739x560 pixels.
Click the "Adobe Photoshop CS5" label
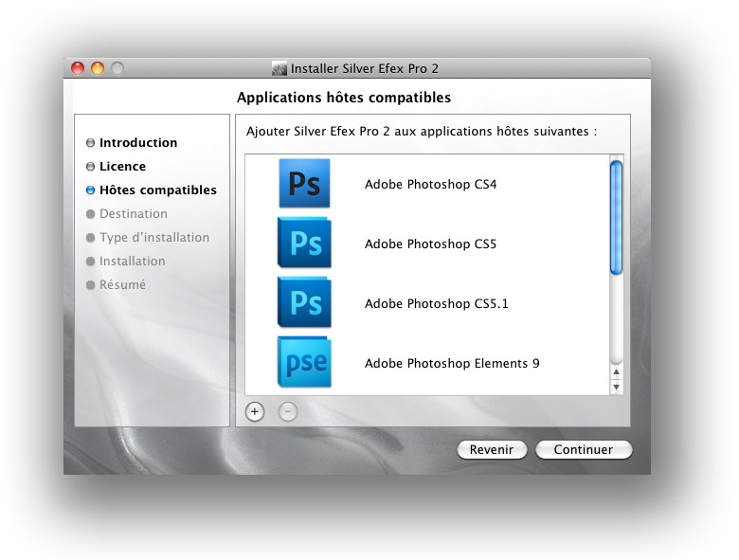tap(430, 244)
